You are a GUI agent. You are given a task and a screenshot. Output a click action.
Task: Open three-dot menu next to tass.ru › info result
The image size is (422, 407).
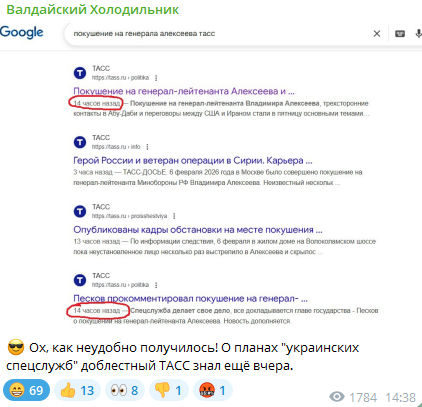point(147,147)
